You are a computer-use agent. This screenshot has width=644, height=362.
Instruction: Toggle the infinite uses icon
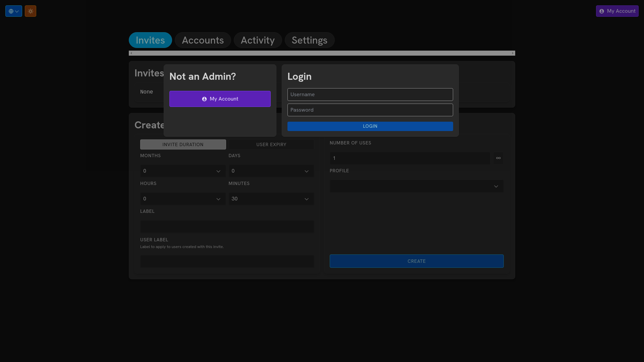pyautogui.click(x=498, y=158)
